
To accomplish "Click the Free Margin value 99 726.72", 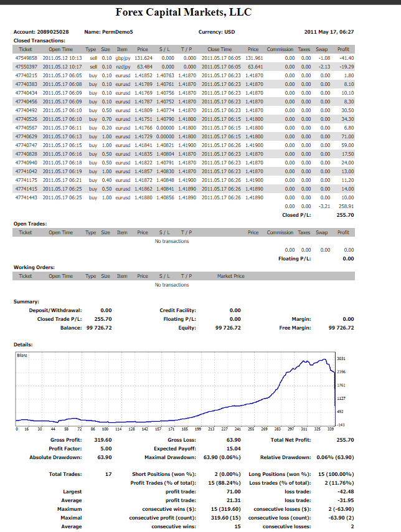I will 341,328.
